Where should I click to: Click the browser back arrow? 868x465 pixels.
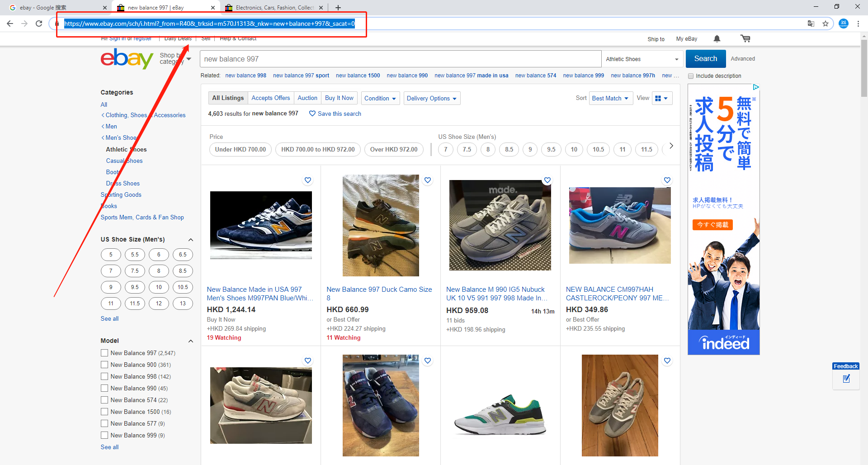click(x=10, y=24)
